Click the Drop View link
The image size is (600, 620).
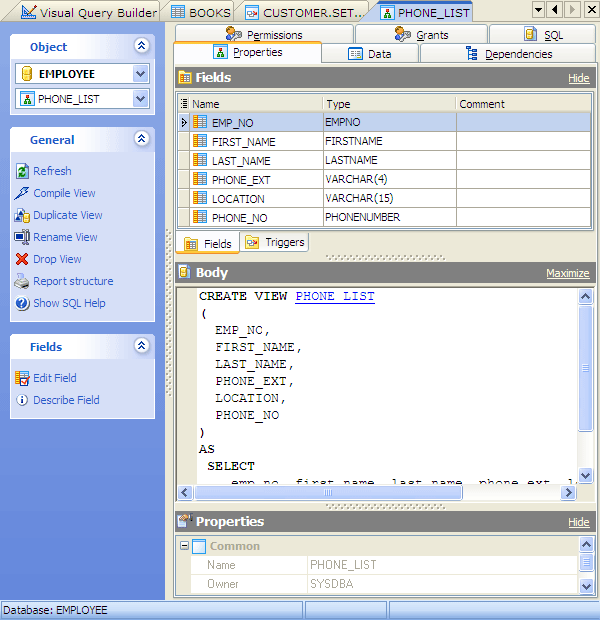[57, 259]
